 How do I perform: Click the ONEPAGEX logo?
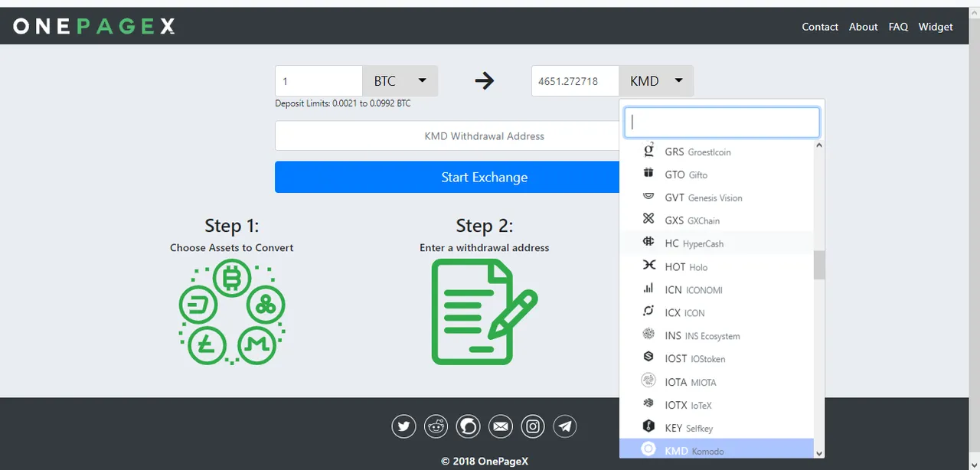(x=94, y=27)
